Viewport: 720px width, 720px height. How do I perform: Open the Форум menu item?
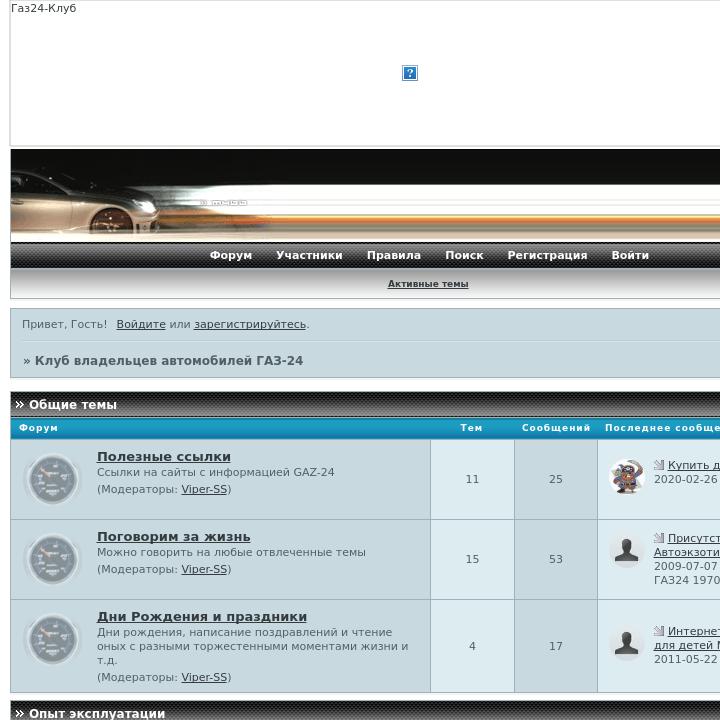231,255
